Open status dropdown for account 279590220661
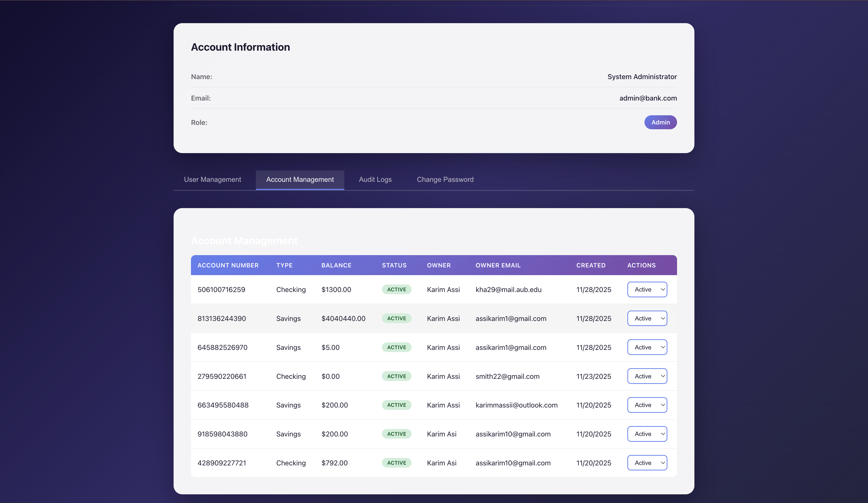 647,376
